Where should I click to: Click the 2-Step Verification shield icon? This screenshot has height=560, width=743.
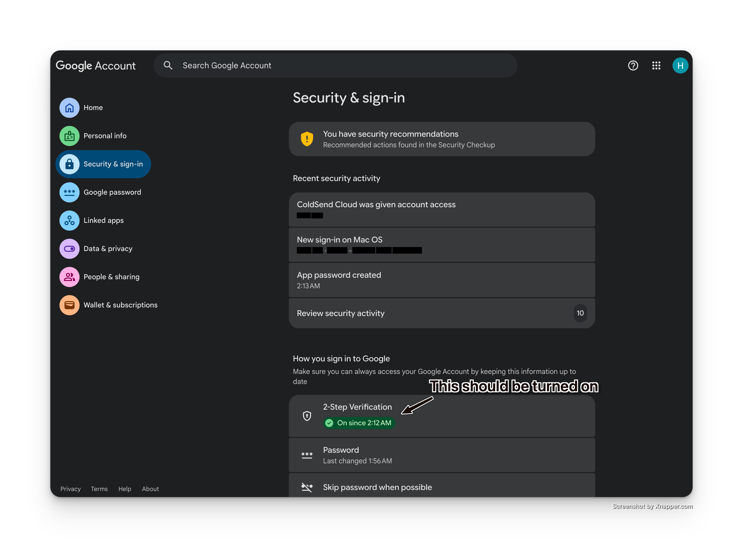click(307, 416)
